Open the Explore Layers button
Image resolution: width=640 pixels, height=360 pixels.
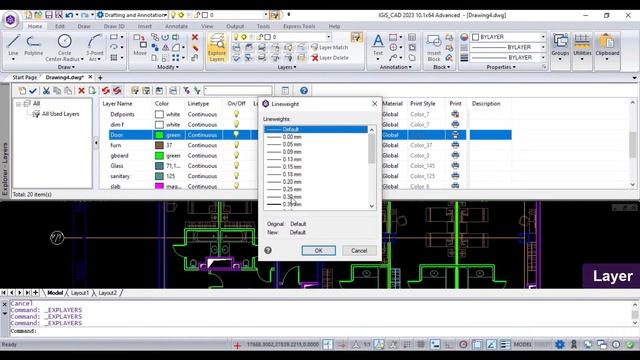pos(217,48)
